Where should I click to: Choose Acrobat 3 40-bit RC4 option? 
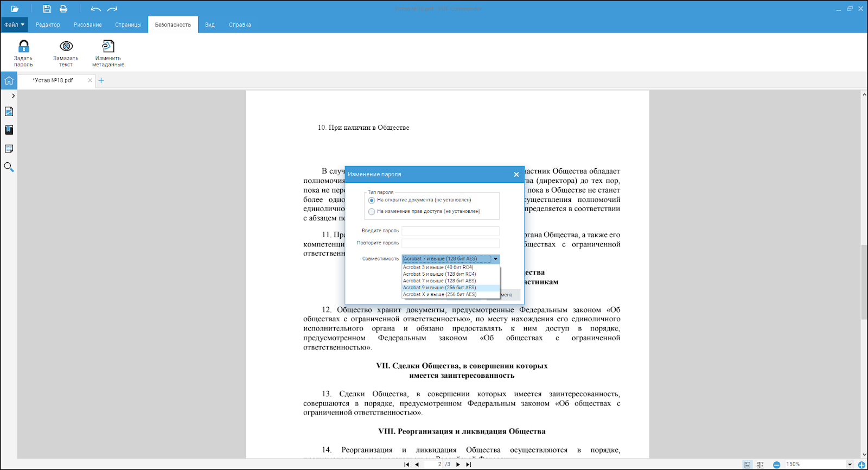tap(438, 267)
